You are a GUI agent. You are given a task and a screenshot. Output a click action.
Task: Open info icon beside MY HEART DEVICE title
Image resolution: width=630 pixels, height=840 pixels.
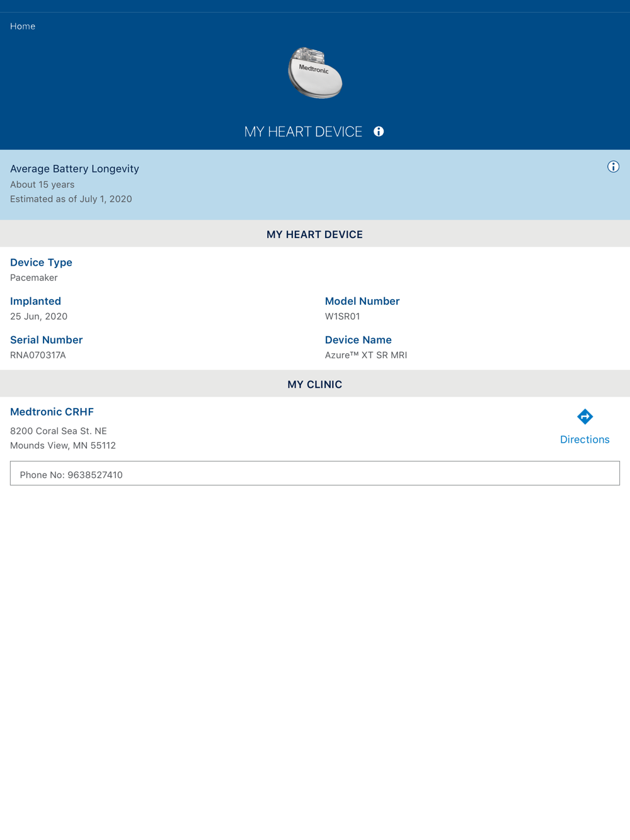tap(379, 132)
